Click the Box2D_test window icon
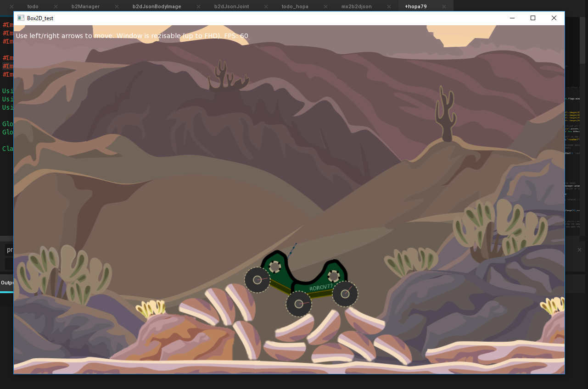Image resolution: width=588 pixels, height=389 pixels. 21,18
